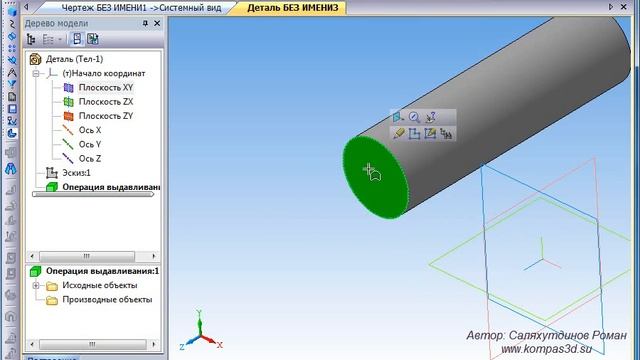Close the Дерево модели panel

157,23
